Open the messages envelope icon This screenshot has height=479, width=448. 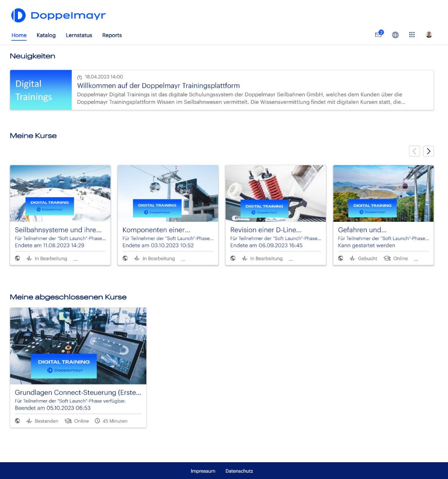(379, 34)
